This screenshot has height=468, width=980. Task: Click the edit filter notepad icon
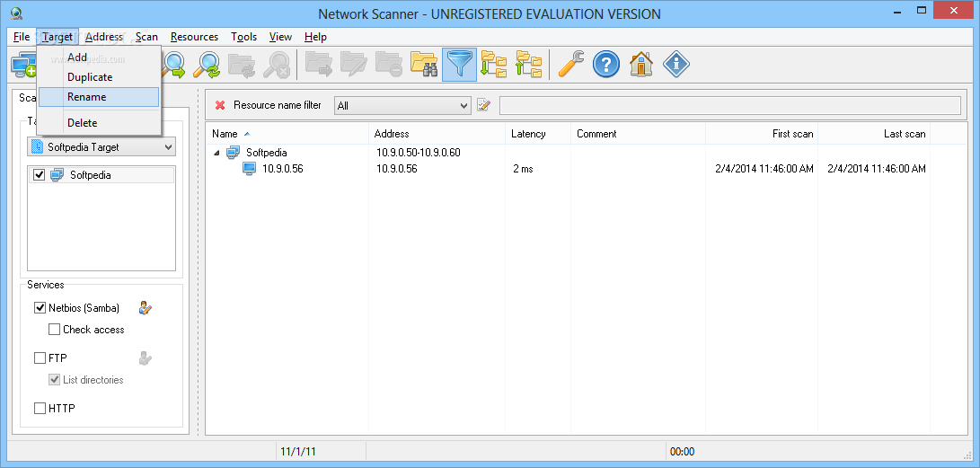pos(483,105)
